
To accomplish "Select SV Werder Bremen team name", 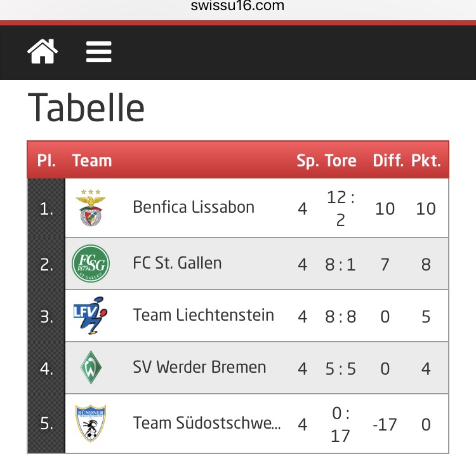I will pos(199,367).
